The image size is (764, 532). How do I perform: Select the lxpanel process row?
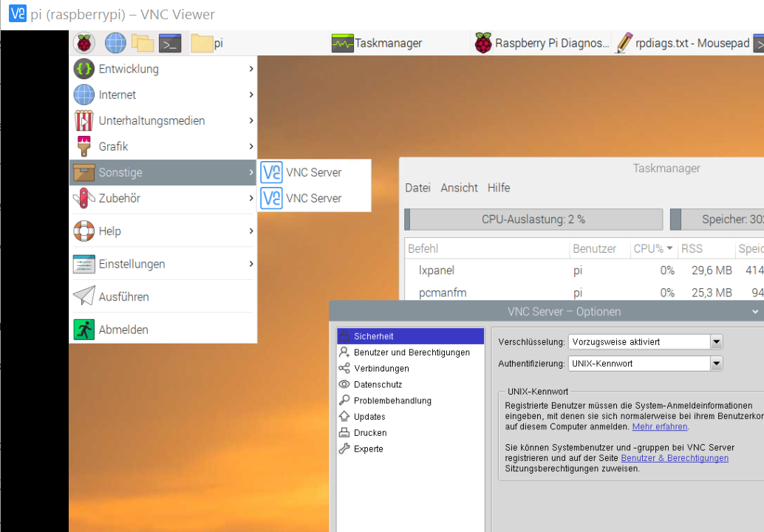(x=584, y=270)
